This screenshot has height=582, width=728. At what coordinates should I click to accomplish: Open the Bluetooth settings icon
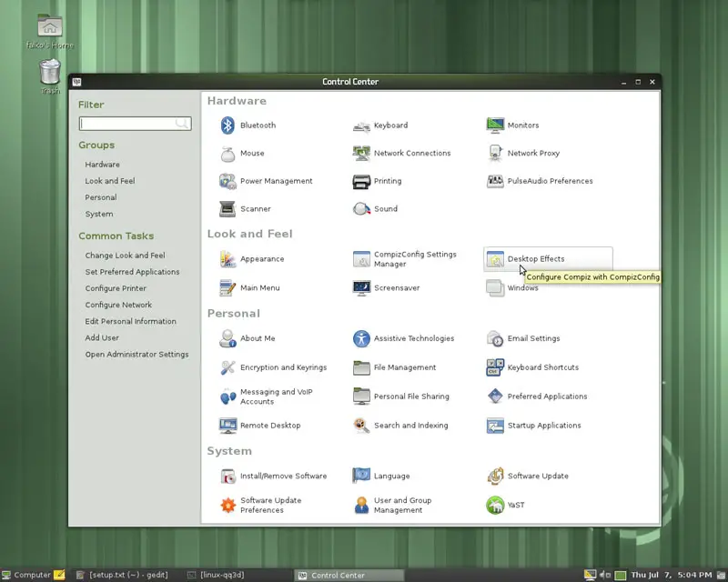(227, 125)
